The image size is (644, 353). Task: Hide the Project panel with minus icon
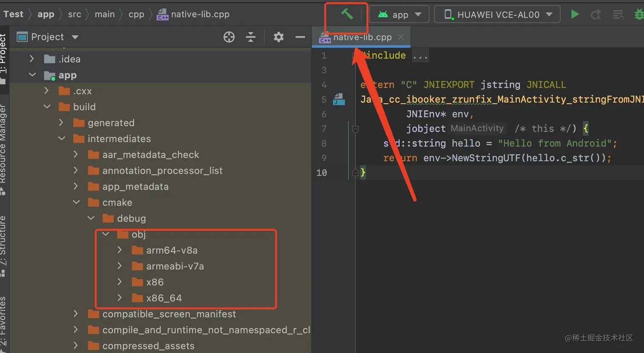pos(300,37)
